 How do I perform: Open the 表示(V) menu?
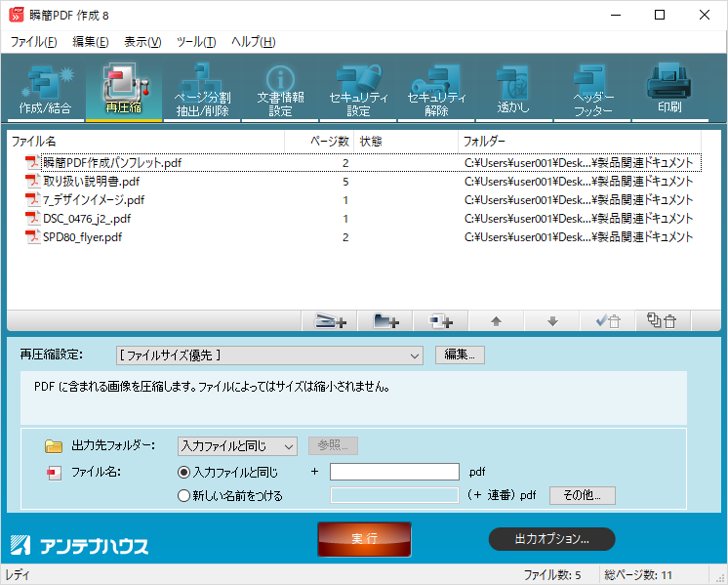tap(142, 42)
